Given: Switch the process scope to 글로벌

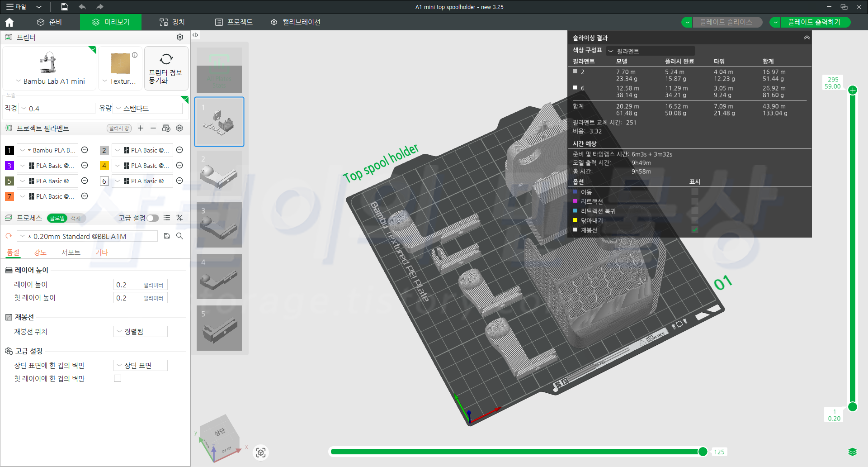Looking at the screenshot, I should coord(57,218).
